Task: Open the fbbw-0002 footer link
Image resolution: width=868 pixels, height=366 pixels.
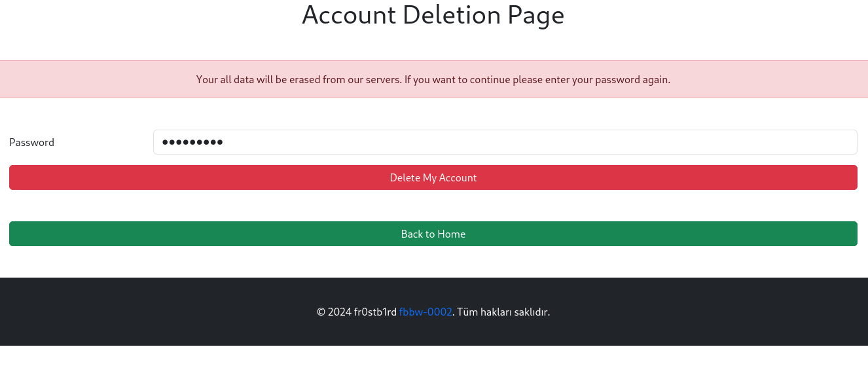Action: click(x=425, y=312)
